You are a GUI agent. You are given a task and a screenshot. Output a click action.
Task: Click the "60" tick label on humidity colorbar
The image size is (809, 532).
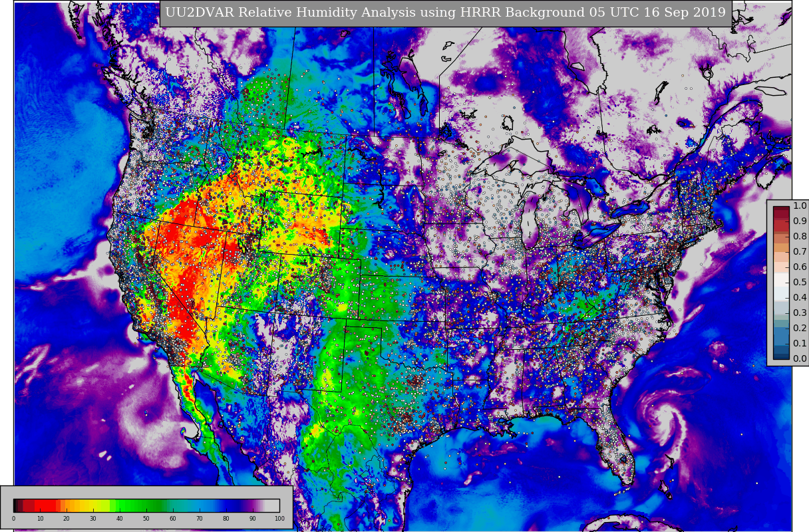(x=173, y=519)
